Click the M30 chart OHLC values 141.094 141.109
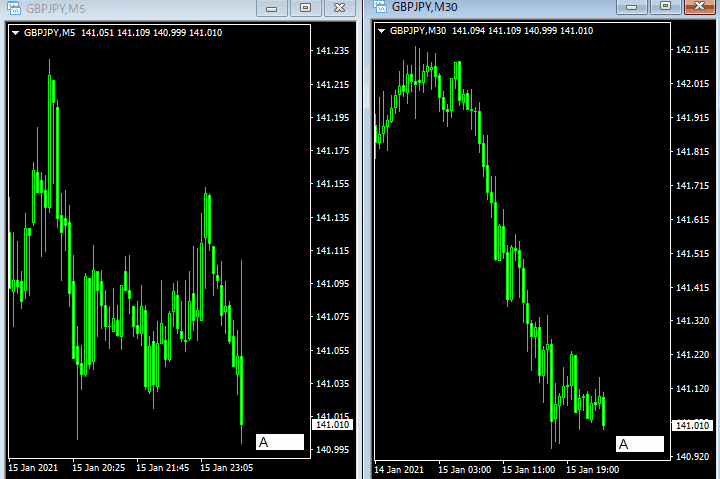Image resolution: width=720 pixels, height=479 pixels. 487,31
